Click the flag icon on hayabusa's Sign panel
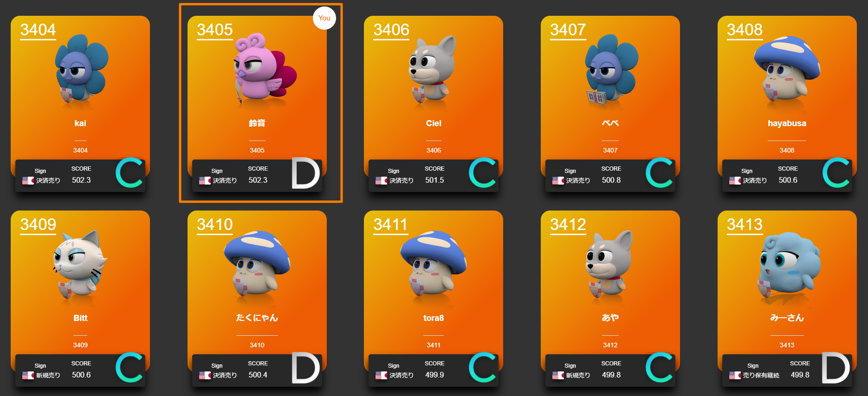 (x=735, y=181)
